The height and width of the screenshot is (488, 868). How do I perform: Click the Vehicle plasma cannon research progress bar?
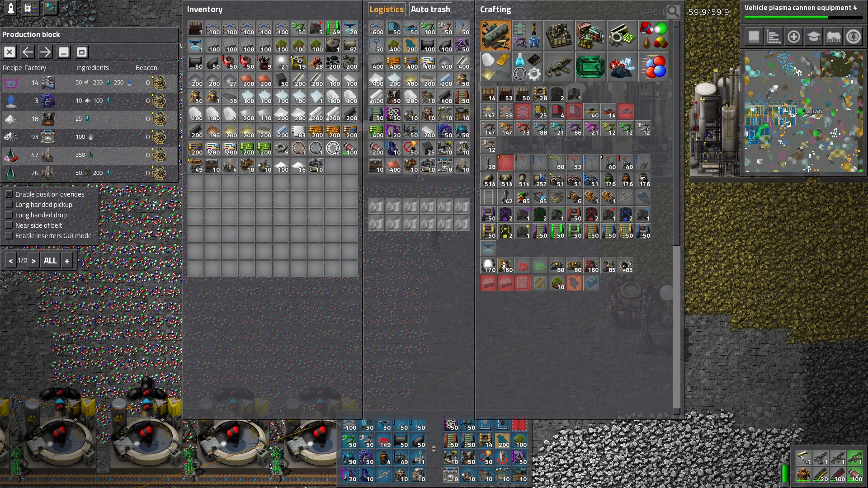pos(803,18)
